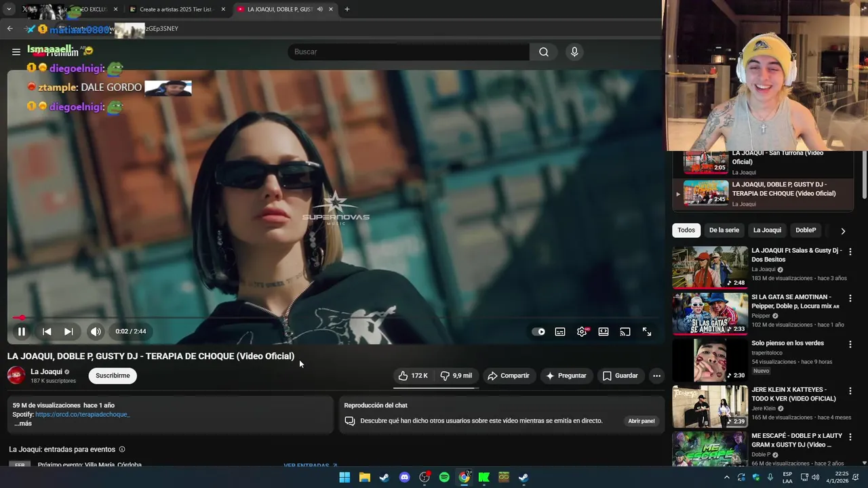Select the La Joaqui filter chip
Image resolution: width=868 pixels, height=488 pixels.
(x=767, y=230)
